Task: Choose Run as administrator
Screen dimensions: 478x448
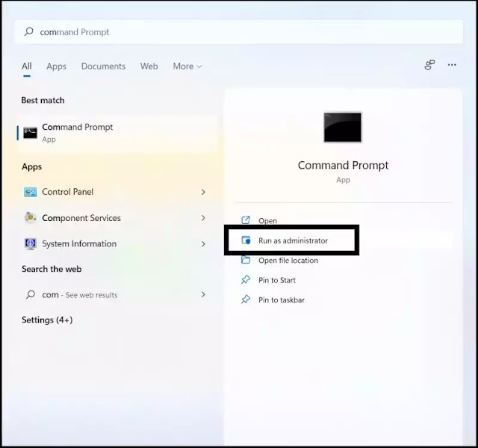Action: (293, 240)
